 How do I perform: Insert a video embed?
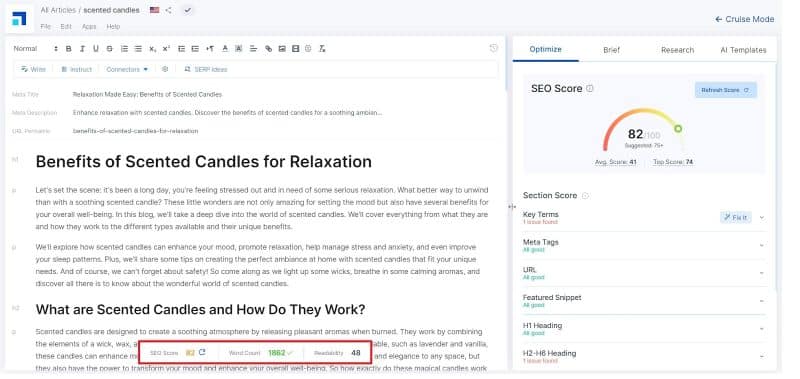click(x=295, y=49)
